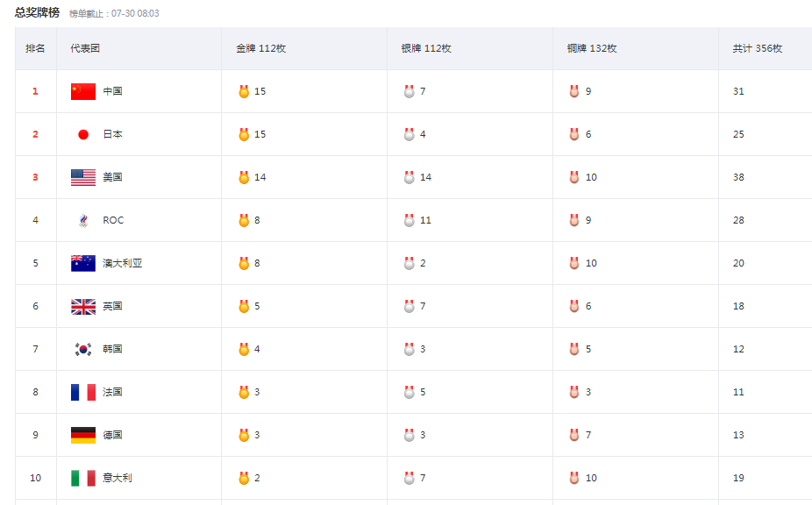Click total medals 25 for 日本

click(738, 135)
